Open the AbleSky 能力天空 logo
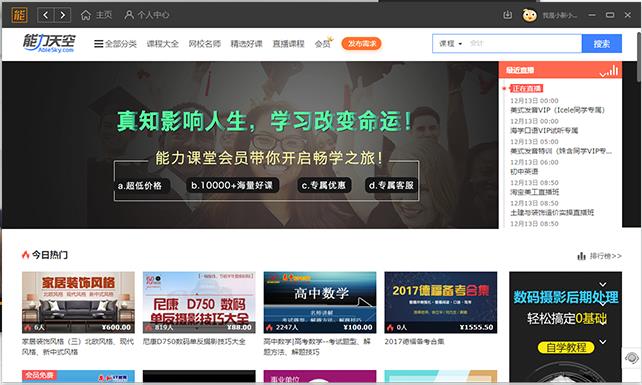The width and height of the screenshot is (642, 385). coord(49,43)
